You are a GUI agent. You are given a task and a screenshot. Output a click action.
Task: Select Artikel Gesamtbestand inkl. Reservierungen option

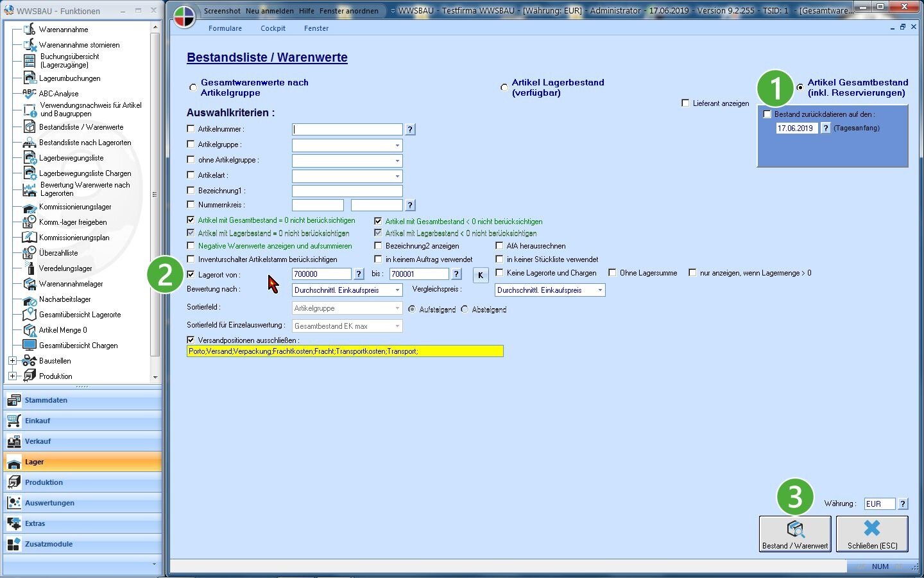pyautogui.click(x=800, y=87)
